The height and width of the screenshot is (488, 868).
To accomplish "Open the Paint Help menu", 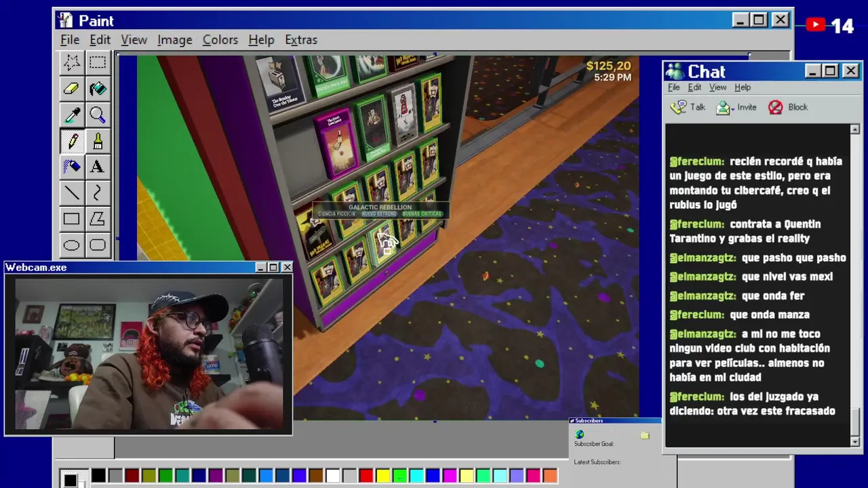I will [x=261, y=40].
